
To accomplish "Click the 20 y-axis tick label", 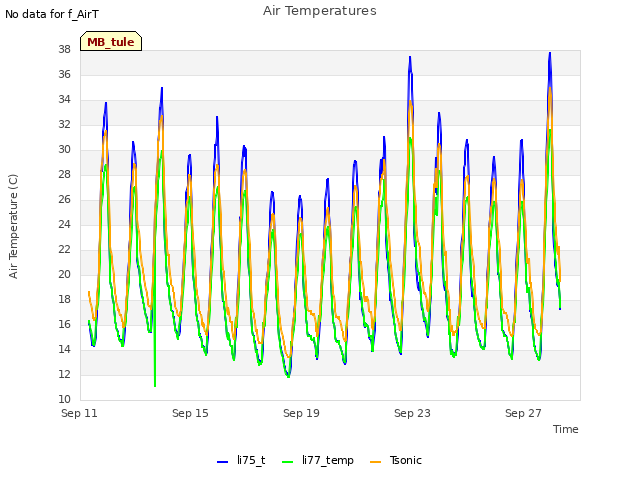I will (64, 274).
